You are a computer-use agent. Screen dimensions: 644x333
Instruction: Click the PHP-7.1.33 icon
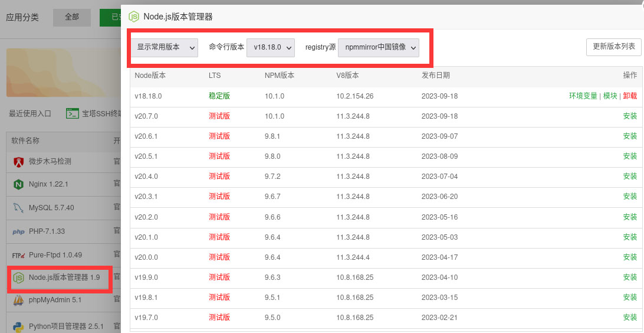tap(18, 231)
